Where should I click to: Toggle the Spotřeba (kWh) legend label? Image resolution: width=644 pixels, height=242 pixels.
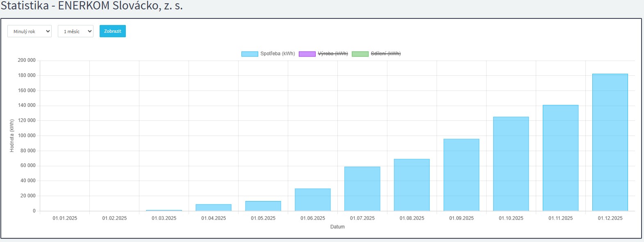pyautogui.click(x=278, y=54)
